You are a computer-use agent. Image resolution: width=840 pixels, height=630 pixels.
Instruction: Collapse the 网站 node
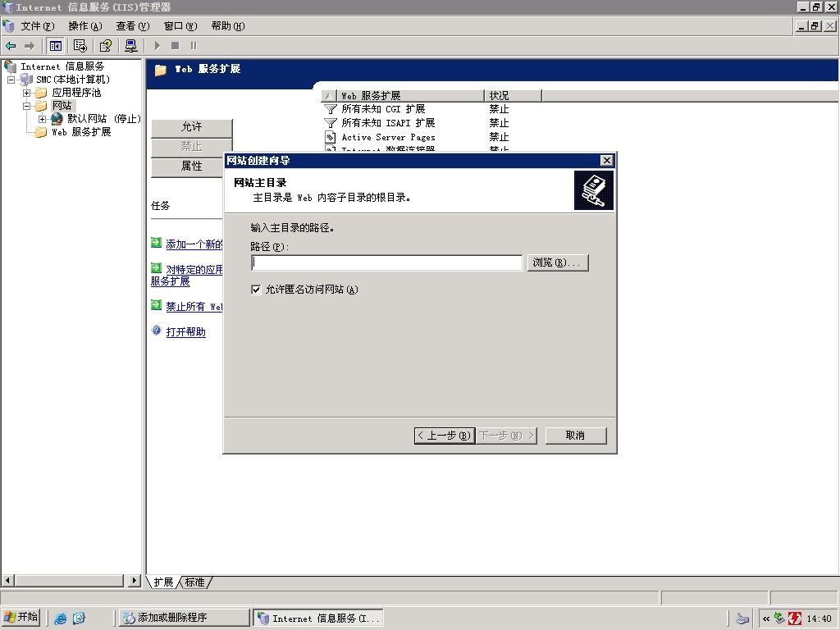coord(26,106)
